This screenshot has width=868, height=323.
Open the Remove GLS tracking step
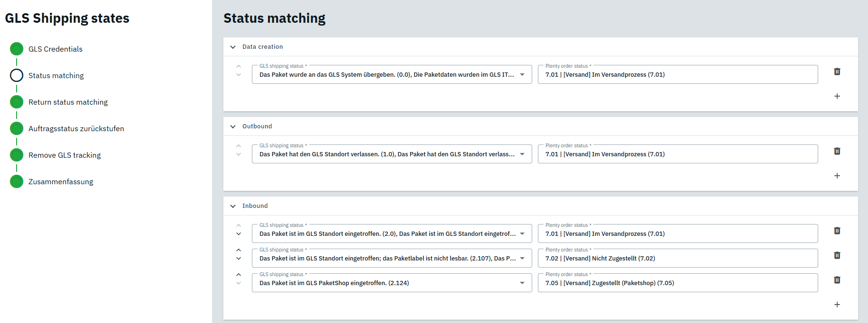[65, 155]
